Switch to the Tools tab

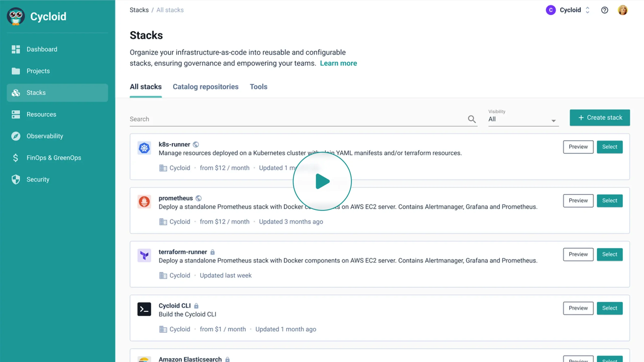[x=258, y=87]
